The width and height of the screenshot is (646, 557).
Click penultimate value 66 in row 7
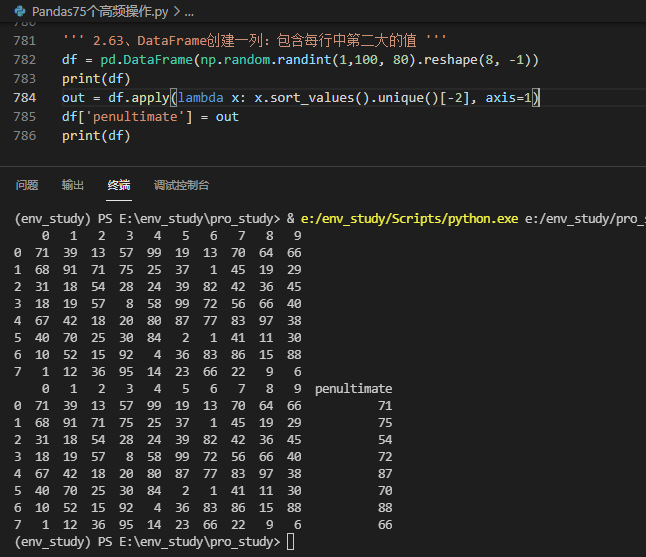point(385,525)
